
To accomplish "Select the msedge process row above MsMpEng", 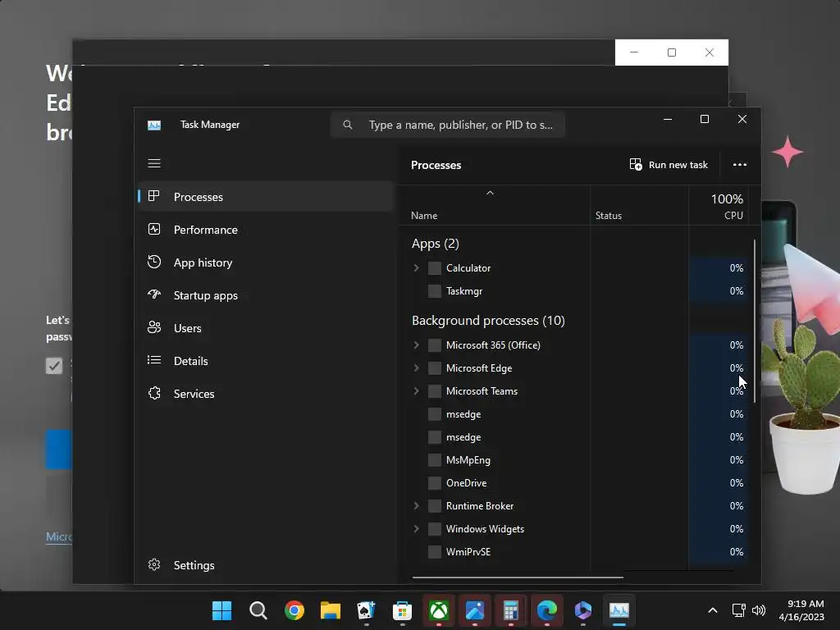I will [573, 436].
